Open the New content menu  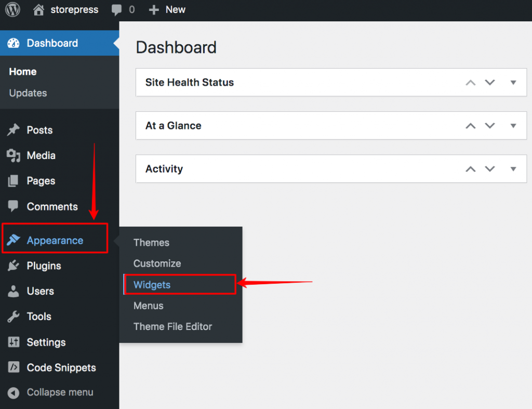[167, 10]
